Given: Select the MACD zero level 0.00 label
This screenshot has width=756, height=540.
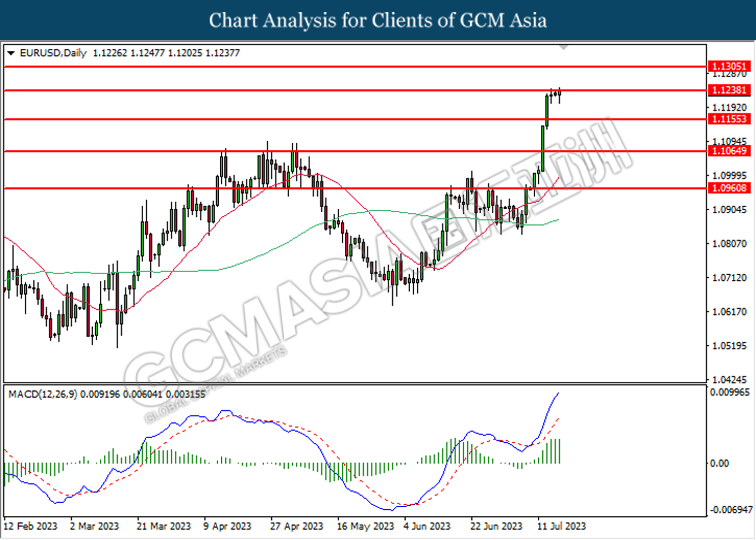Looking at the screenshot, I should pos(719,463).
